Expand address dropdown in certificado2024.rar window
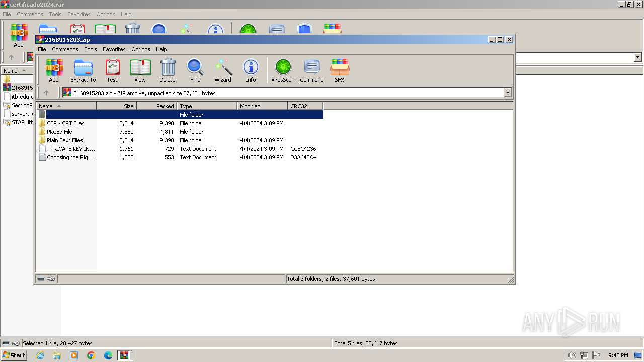This screenshot has height=362, width=644. [x=637, y=57]
